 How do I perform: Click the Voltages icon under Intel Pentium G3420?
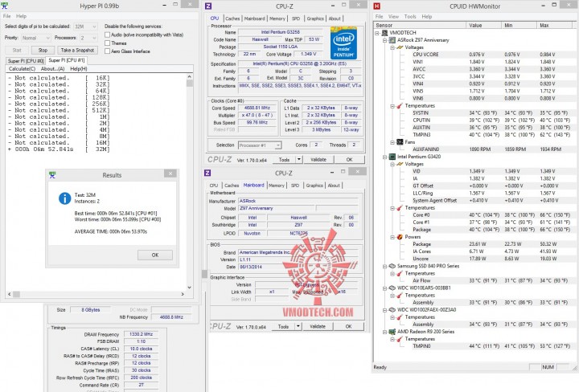(400, 164)
